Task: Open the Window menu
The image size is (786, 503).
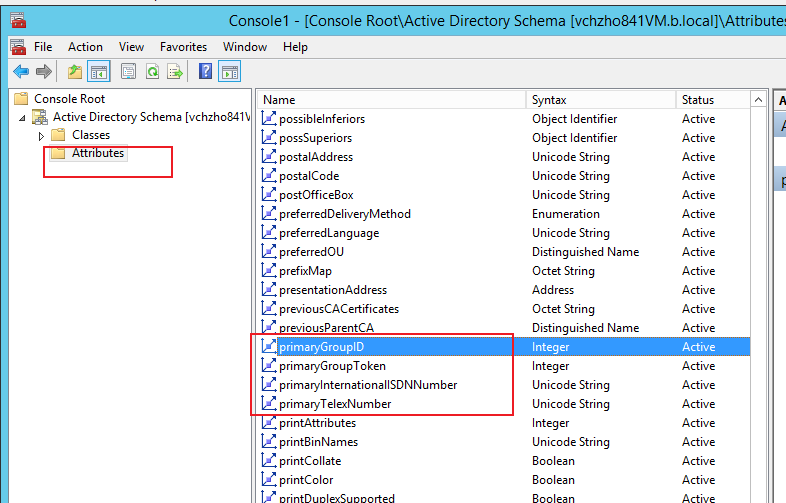Action: pyautogui.click(x=245, y=47)
